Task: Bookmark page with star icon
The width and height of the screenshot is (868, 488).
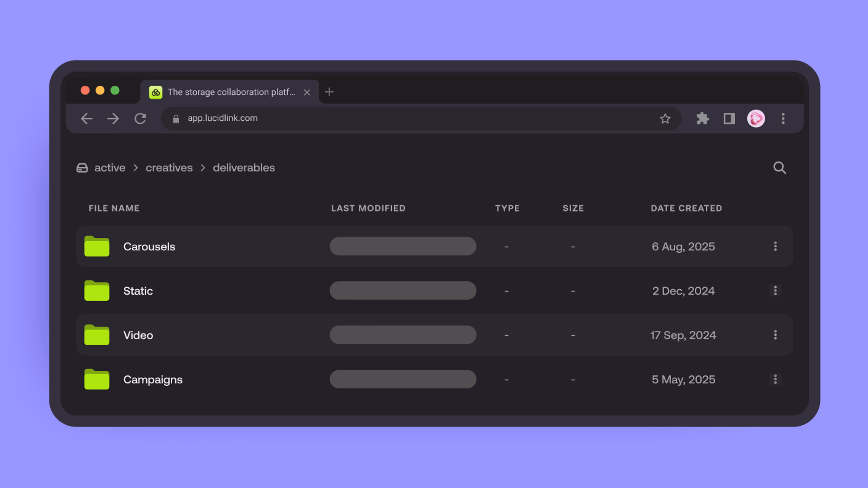Action: pos(665,119)
